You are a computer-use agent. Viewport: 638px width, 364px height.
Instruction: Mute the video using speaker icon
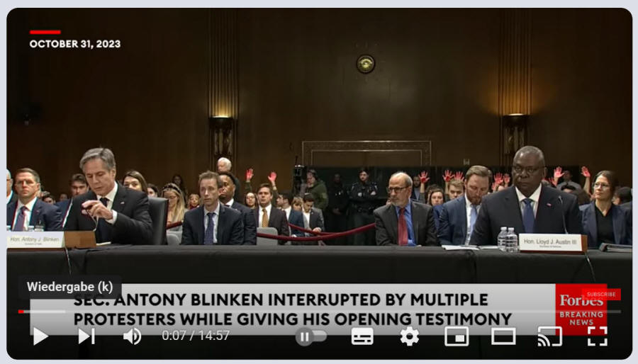click(133, 336)
